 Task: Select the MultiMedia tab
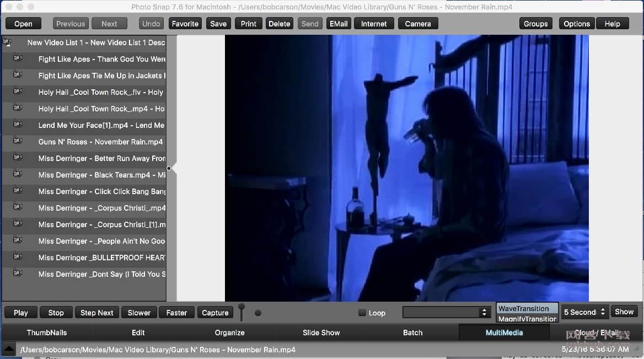505,333
